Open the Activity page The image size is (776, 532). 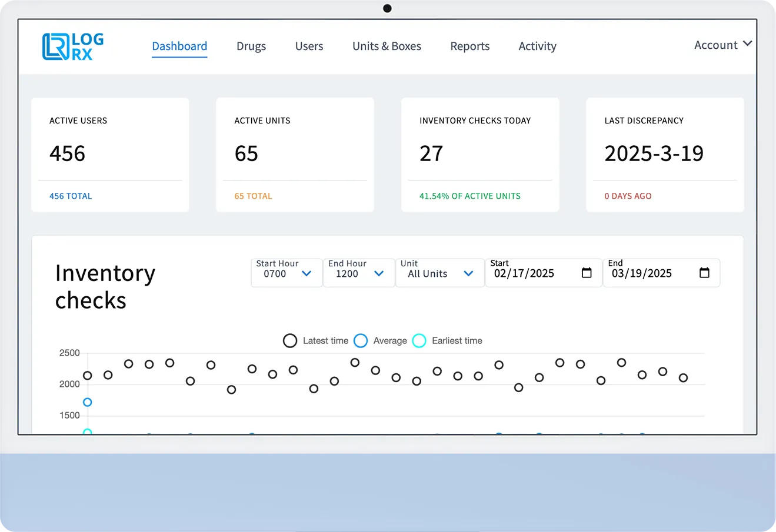point(537,46)
